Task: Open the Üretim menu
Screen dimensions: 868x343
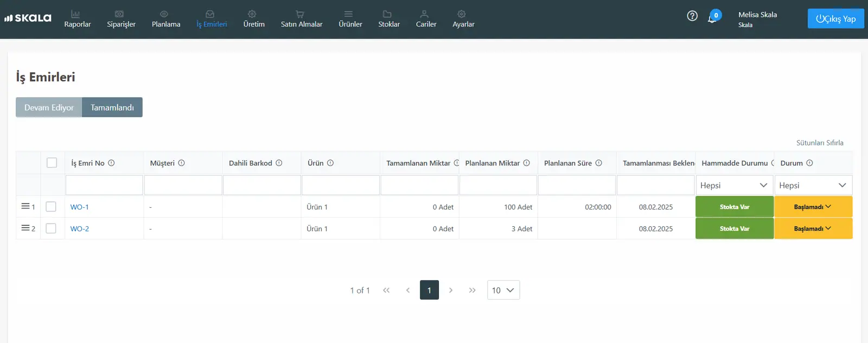Action: [254, 19]
